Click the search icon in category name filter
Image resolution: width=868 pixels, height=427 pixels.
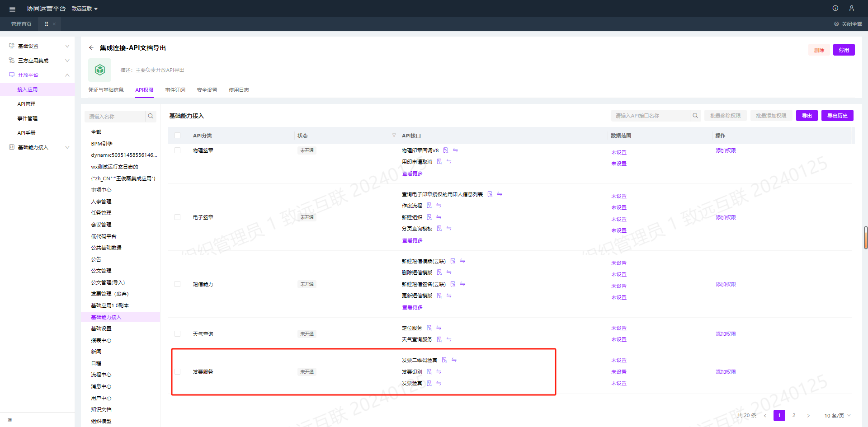(151, 116)
